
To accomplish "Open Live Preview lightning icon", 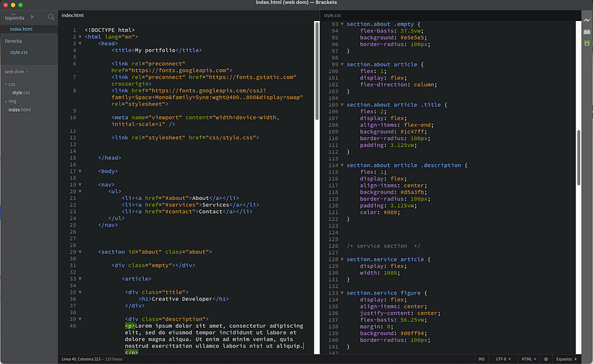I will click(x=586, y=20).
